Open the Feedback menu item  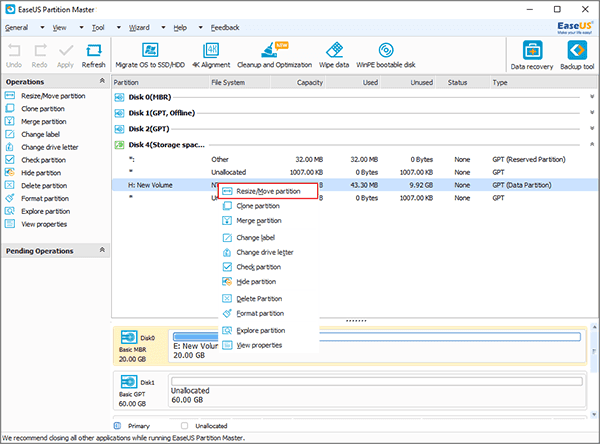point(225,28)
